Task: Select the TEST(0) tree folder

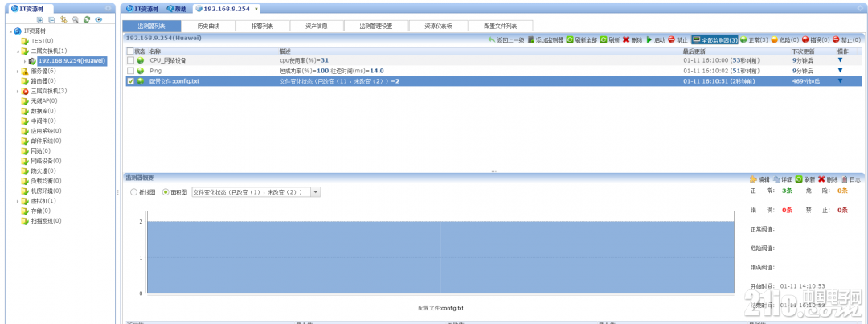Action: (42, 41)
